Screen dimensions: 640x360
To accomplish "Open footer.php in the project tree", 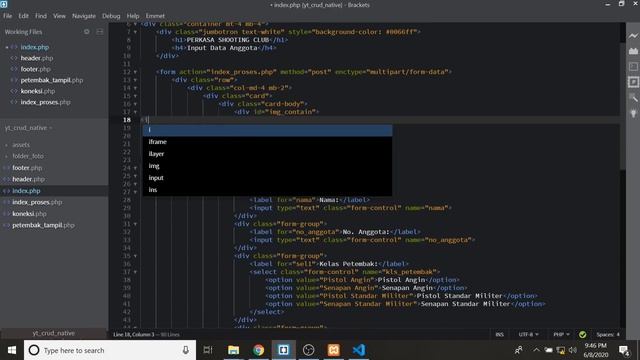I will point(27,168).
